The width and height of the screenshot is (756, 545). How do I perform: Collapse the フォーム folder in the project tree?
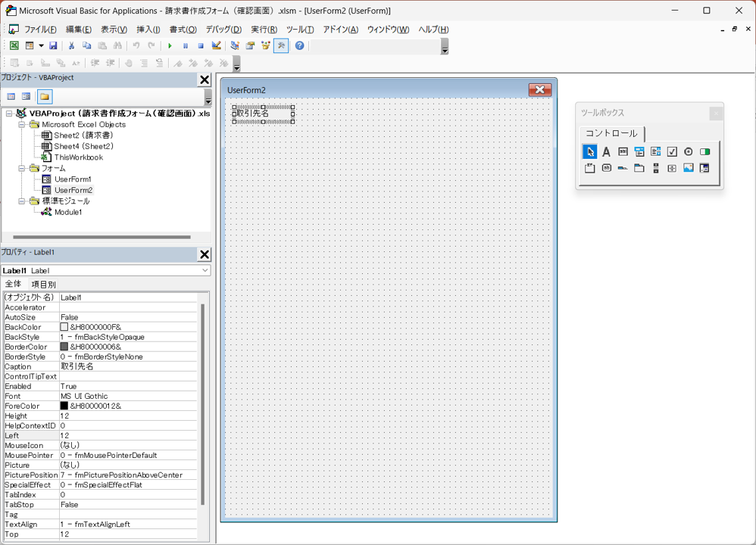(23, 168)
